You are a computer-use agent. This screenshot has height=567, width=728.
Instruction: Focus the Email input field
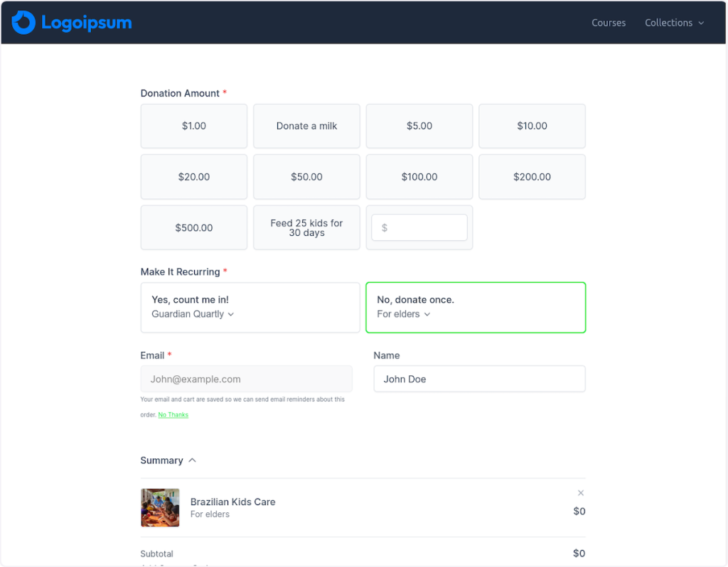point(246,379)
